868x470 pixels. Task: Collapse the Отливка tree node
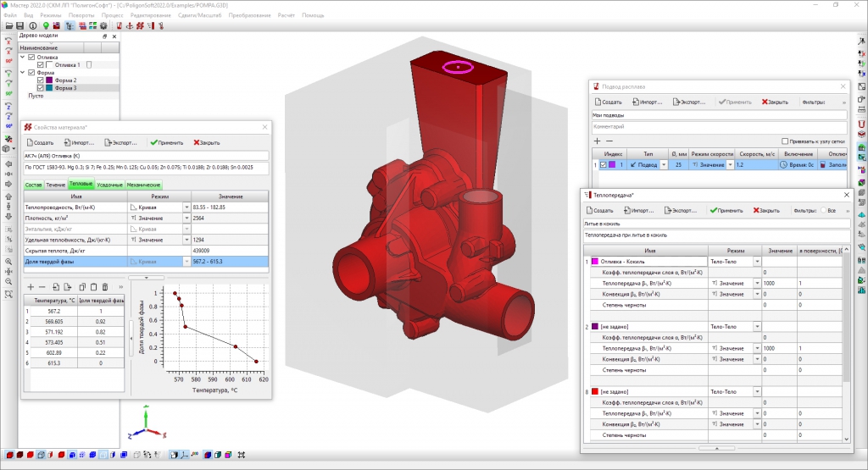tap(22, 57)
